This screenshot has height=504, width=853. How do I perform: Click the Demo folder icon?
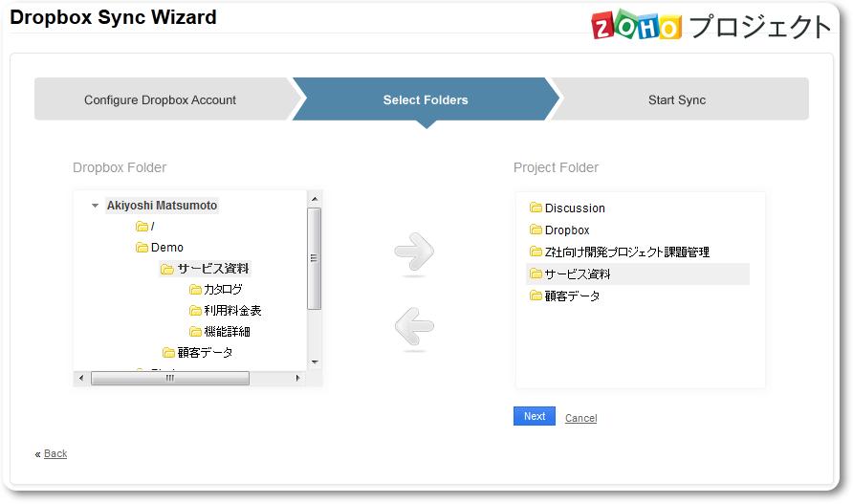142,248
